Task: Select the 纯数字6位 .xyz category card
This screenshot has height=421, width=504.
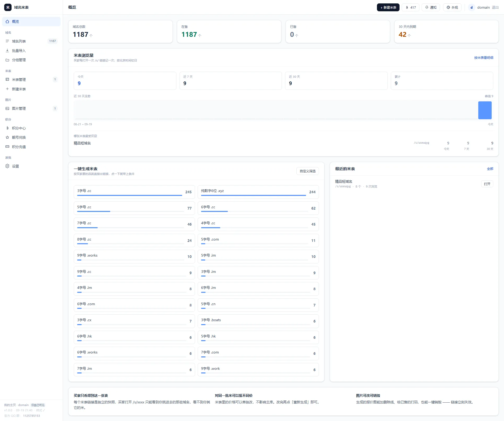Action: pyautogui.click(x=258, y=192)
